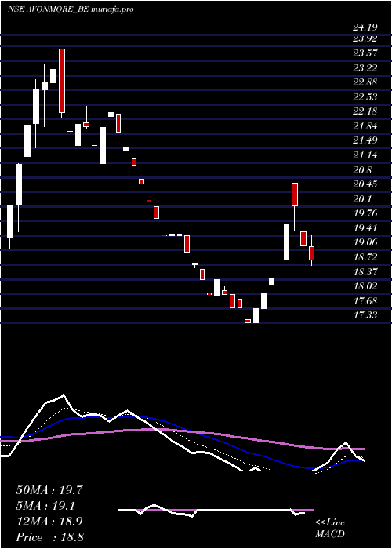This screenshot has width=392, height=549.
Task: Select the 22.88 price axis label
Action: (x=365, y=82)
